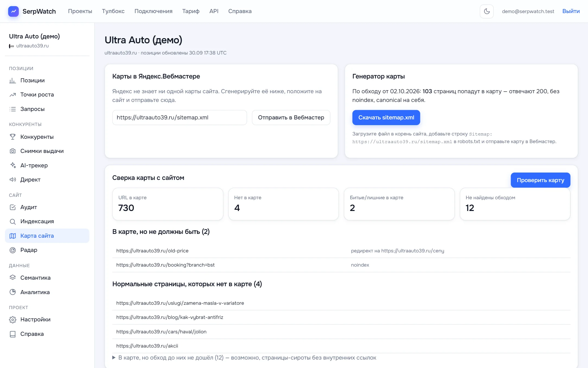The height and width of the screenshot is (368, 588).
Task: Click Отправить в Вебмастер button
Action: tap(291, 117)
